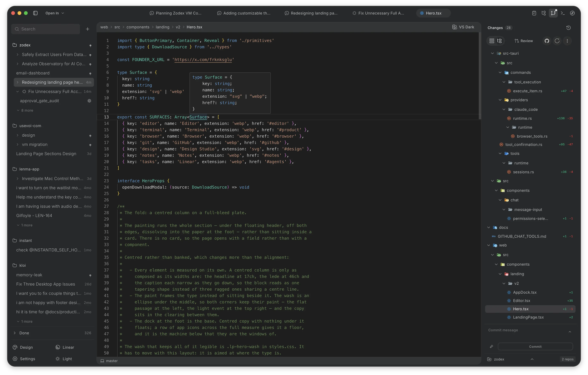Open the terminal panel icon
Viewport: 588px width, 375px height.
click(x=563, y=13)
